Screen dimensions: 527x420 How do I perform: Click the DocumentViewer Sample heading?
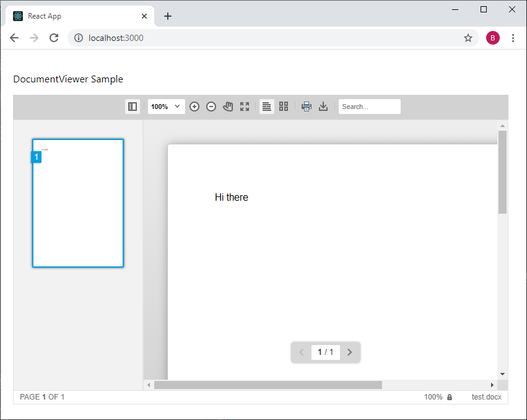68,79
